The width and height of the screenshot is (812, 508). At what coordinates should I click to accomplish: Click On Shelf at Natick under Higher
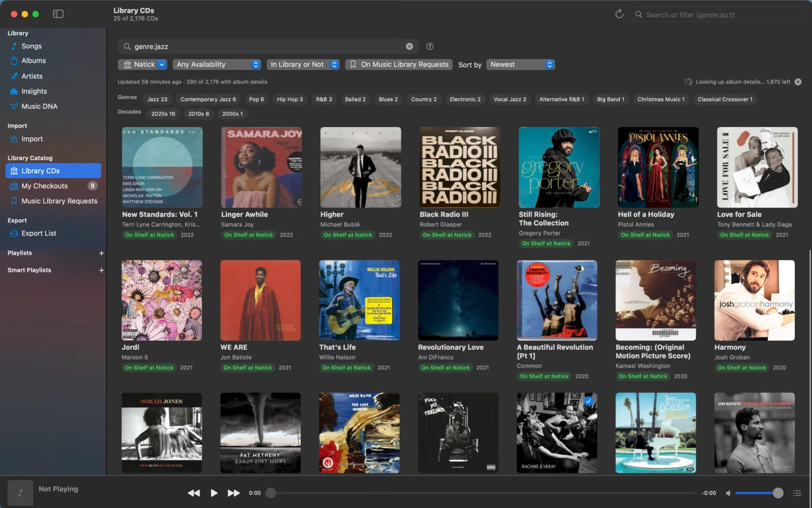coord(348,235)
